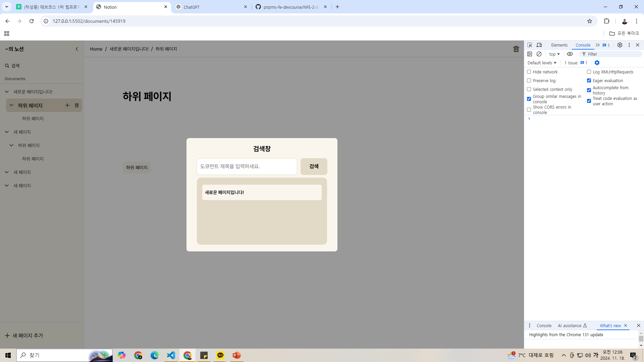Image resolution: width=644 pixels, height=362 pixels.
Task: Open the top context dropdown
Action: point(554,54)
